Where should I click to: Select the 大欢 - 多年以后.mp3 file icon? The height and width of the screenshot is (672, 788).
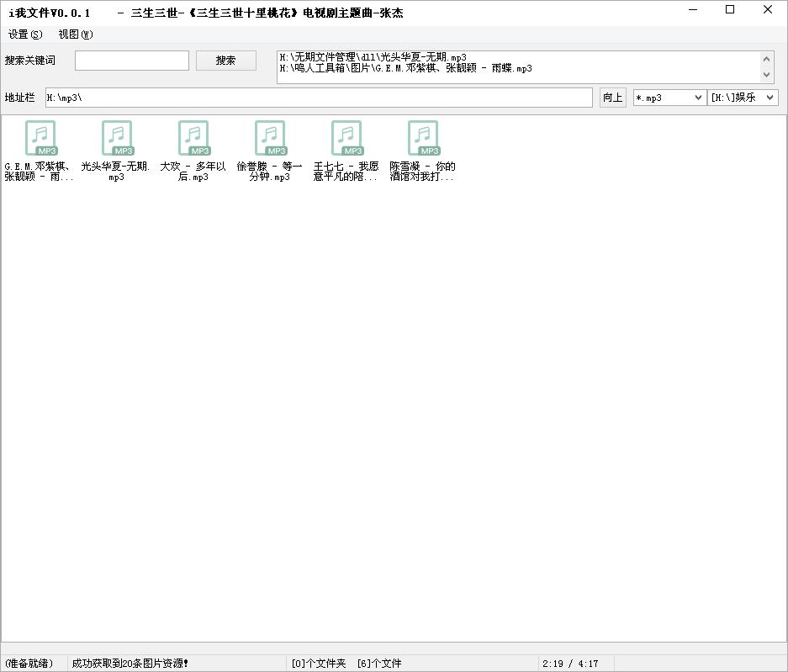tap(193, 138)
